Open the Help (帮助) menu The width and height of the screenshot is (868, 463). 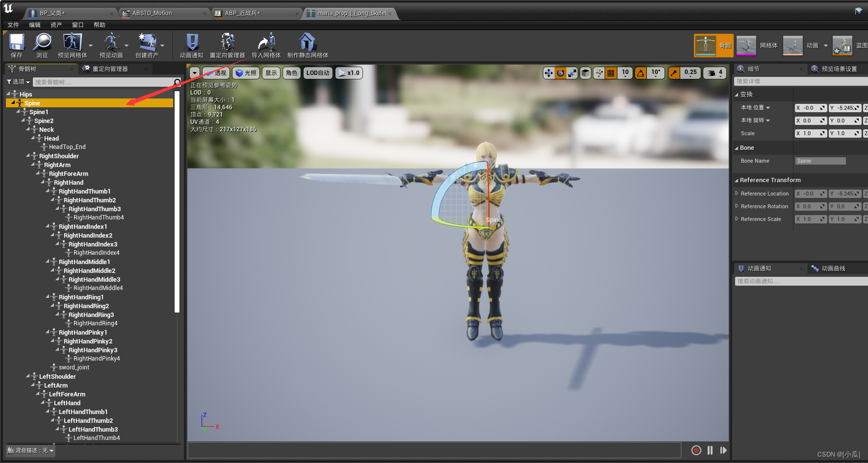pos(100,25)
